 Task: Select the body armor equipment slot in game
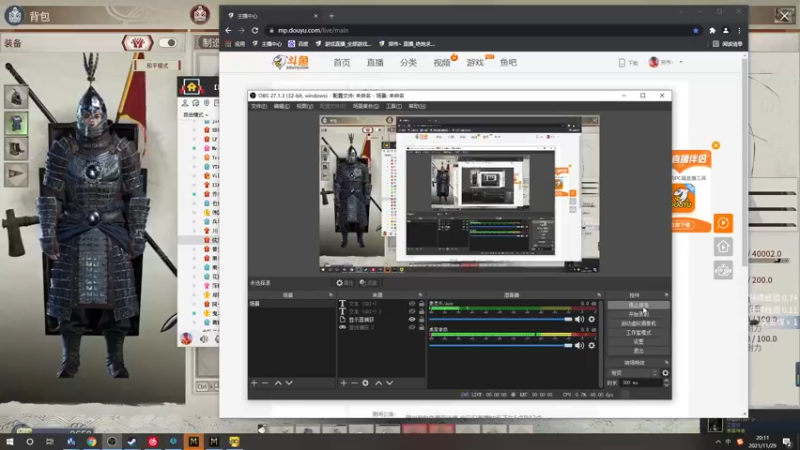coord(16,123)
